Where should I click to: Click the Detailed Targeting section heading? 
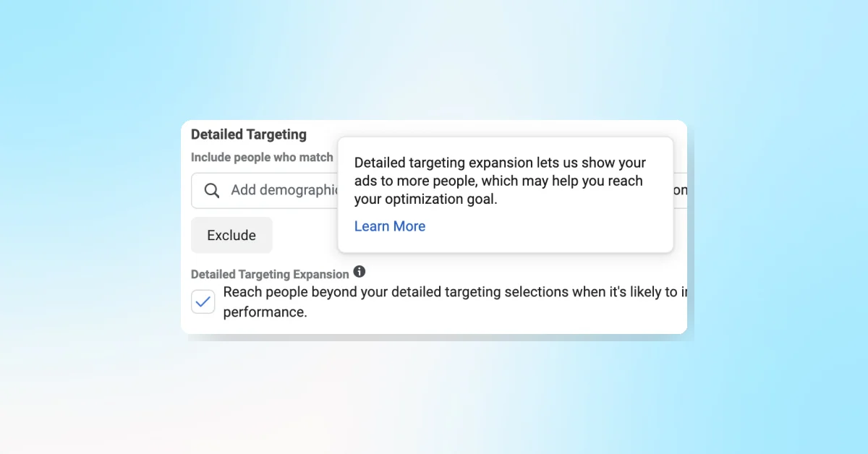248,134
